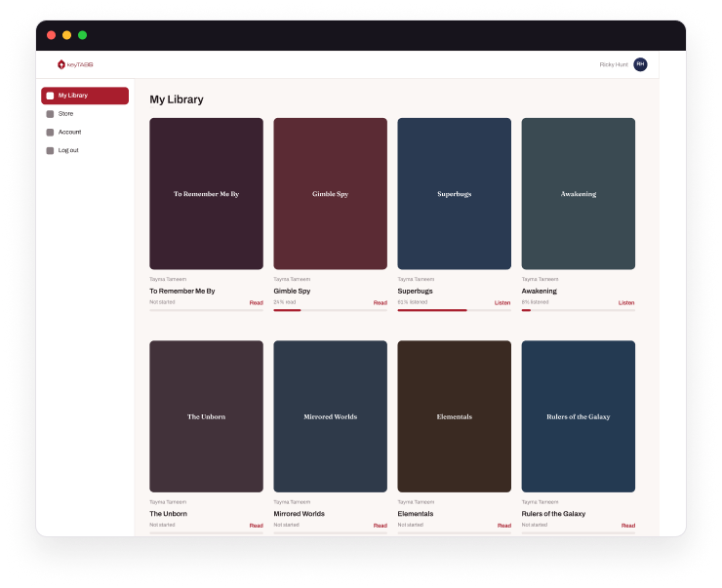Click the keyTABS logo icon

[x=61, y=64]
